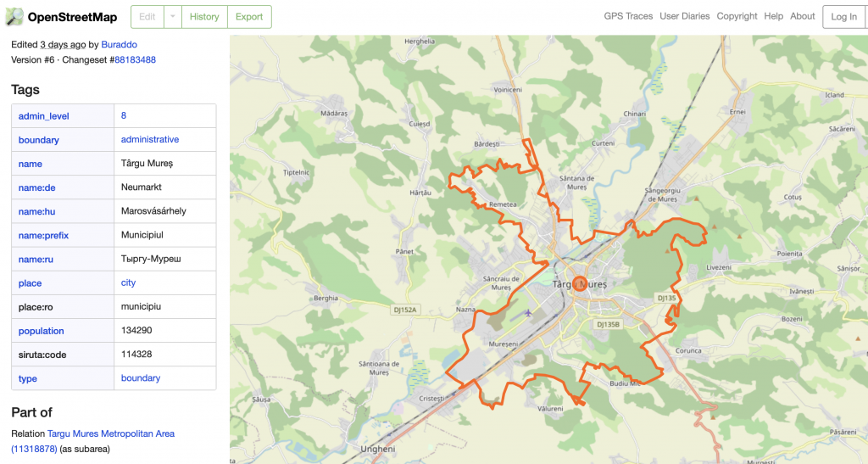
Task: Open the 'city' value link
Action: pos(129,282)
